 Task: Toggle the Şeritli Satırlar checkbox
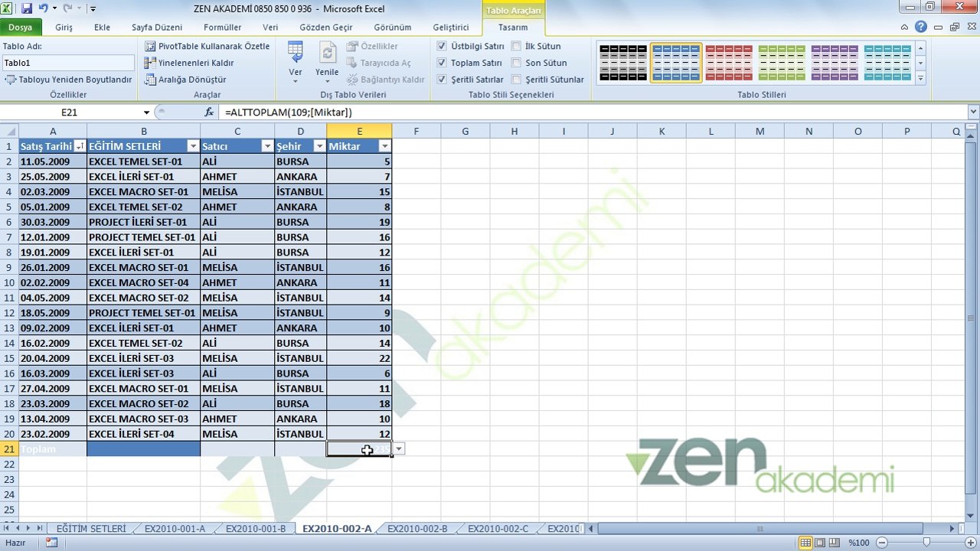[x=442, y=80]
